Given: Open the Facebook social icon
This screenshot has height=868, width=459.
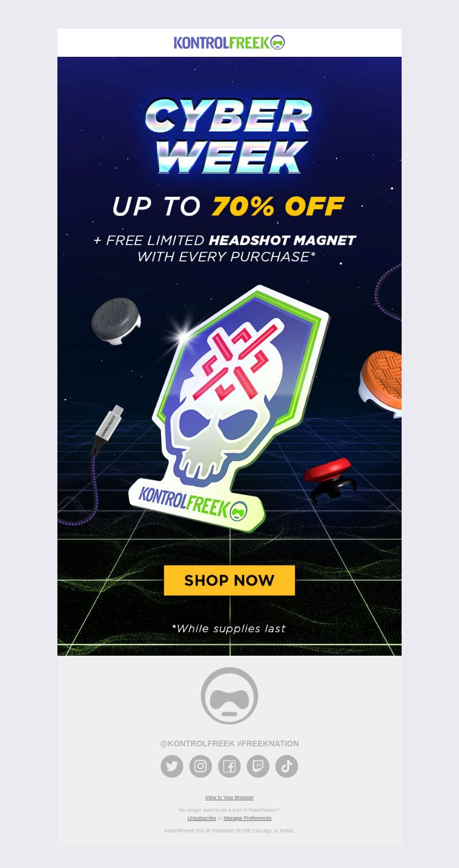Looking at the screenshot, I should pyautogui.click(x=229, y=766).
